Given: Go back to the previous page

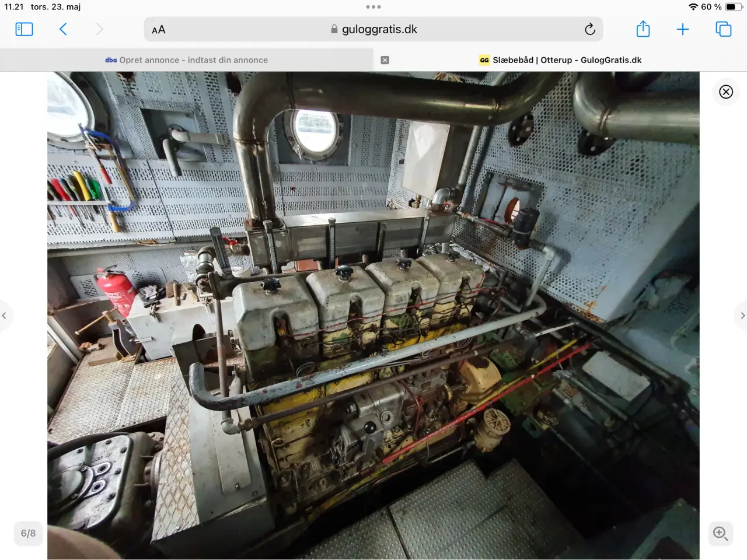Looking at the screenshot, I should [x=63, y=29].
